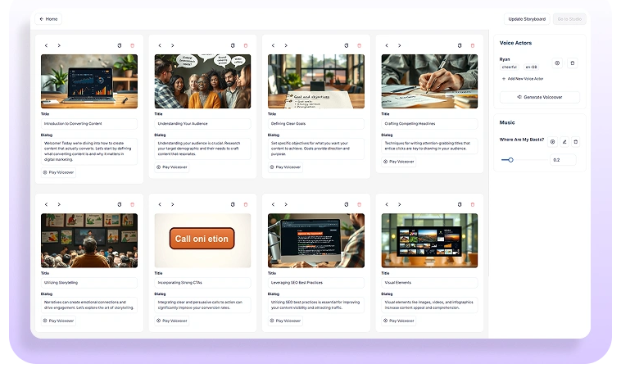Click Generate Voiceover button
This screenshot has width=619, height=368.
tap(540, 97)
